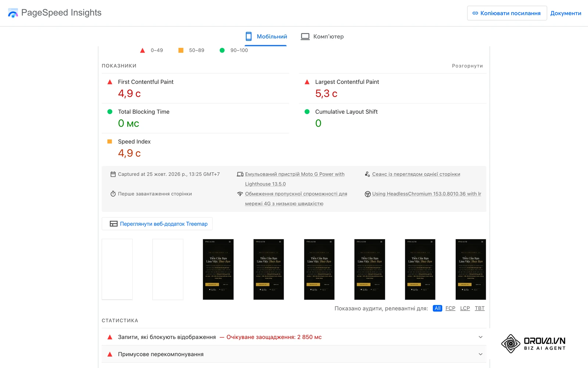Click the Largest Contentful Paint value 5,3 с
Image resolution: width=588 pixels, height=368 pixels.
click(x=326, y=93)
